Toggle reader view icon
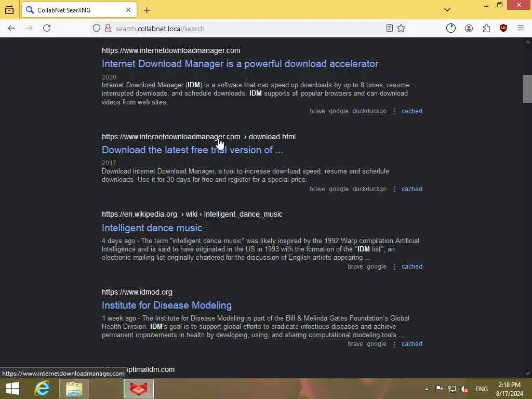 point(390,29)
